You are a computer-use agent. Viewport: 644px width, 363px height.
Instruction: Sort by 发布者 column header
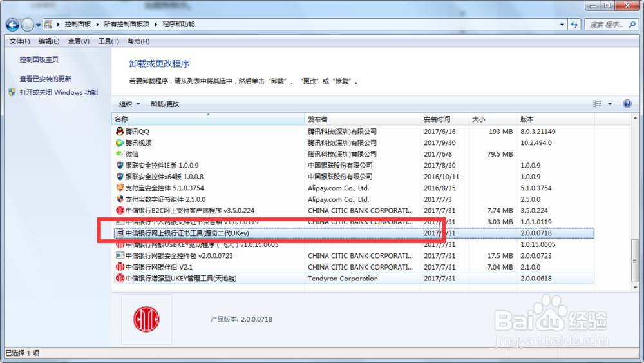[363, 119]
